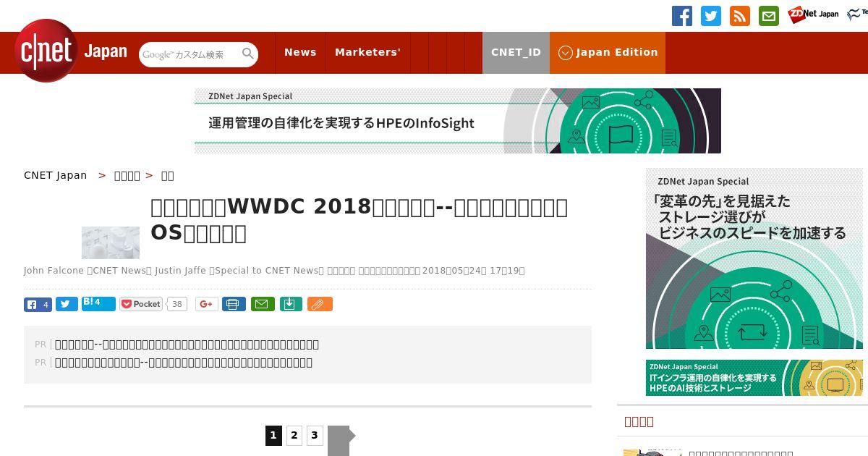868x456 pixels.
Task: Open the first PR sponsored link
Action: pyautogui.click(x=187, y=345)
